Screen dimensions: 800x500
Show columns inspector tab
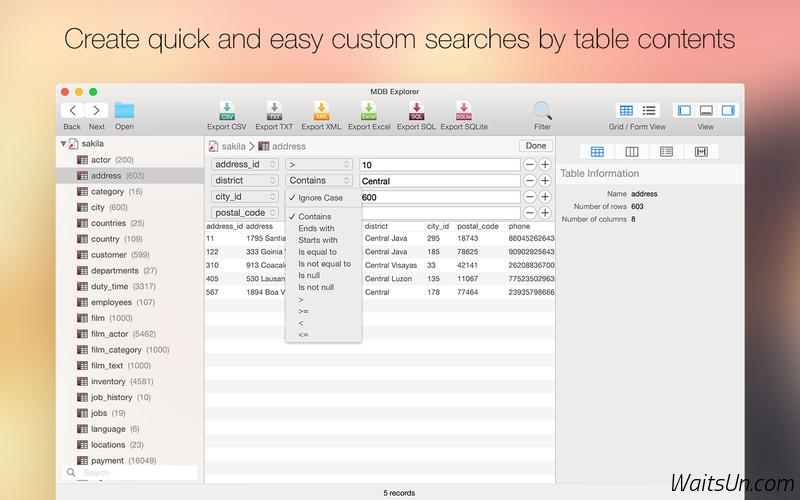pyautogui.click(x=632, y=152)
